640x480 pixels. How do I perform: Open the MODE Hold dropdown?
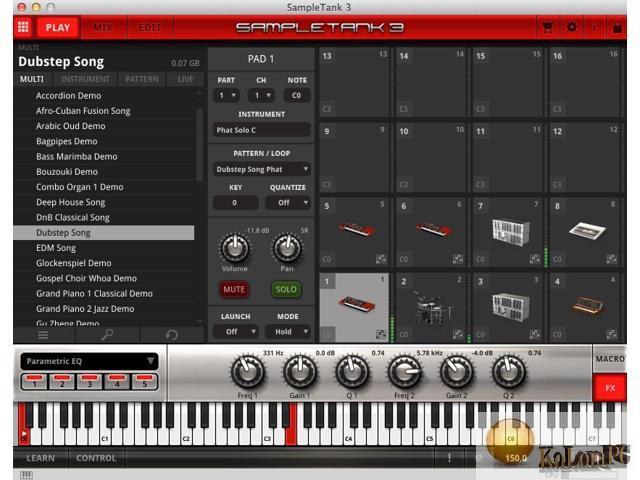click(x=288, y=331)
